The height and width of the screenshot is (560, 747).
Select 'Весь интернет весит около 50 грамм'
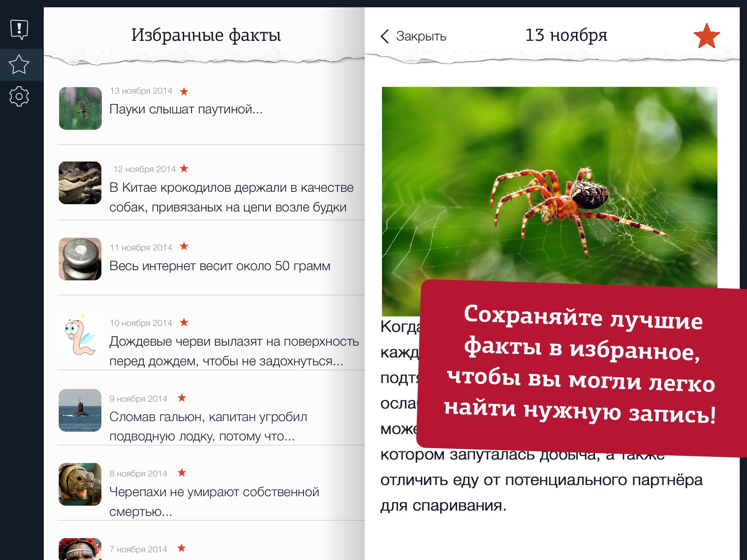point(220,266)
